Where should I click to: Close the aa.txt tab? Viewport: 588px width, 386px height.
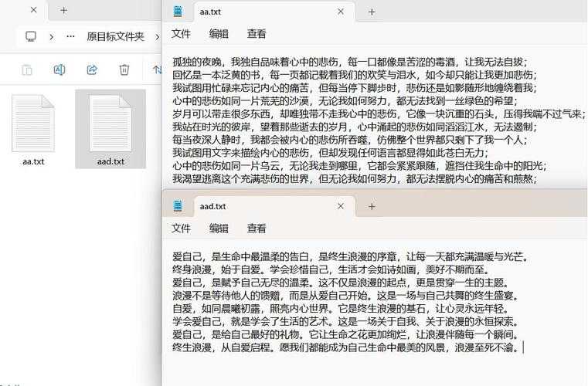341,12
